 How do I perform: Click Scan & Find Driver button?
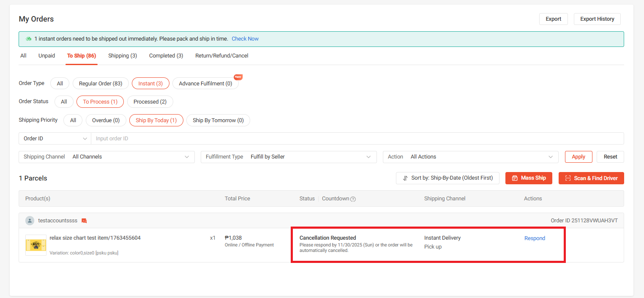tap(591, 178)
